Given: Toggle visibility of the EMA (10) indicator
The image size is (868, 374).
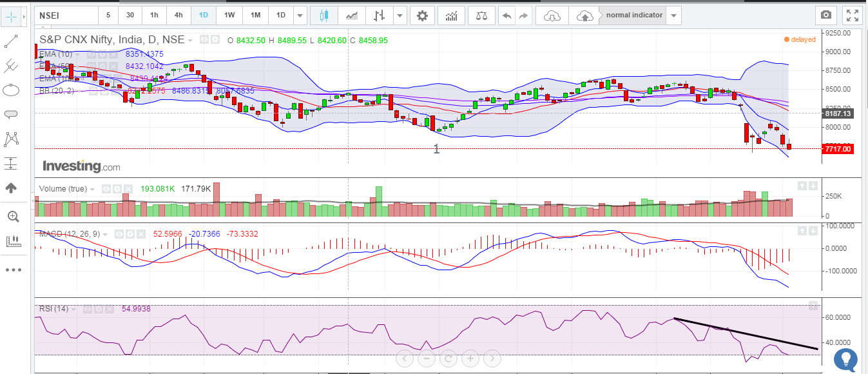Looking at the screenshot, I should [x=91, y=54].
